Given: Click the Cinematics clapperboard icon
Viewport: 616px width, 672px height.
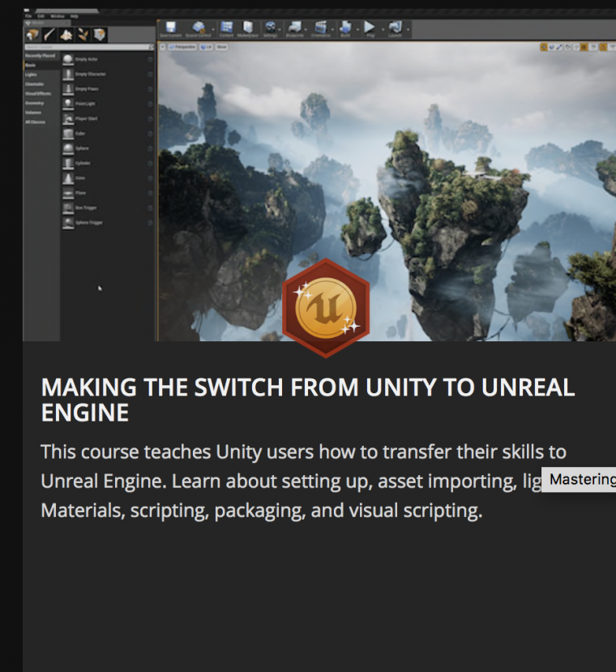Looking at the screenshot, I should click(320, 28).
